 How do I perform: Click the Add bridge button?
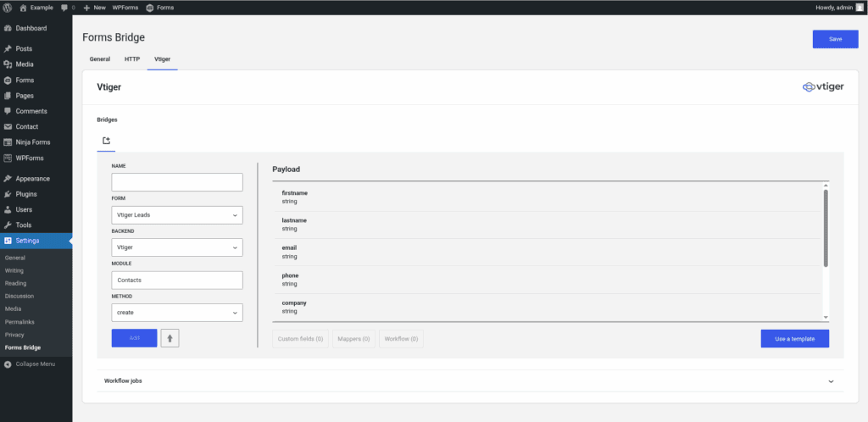pyautogui.click(x=134, y=338)
